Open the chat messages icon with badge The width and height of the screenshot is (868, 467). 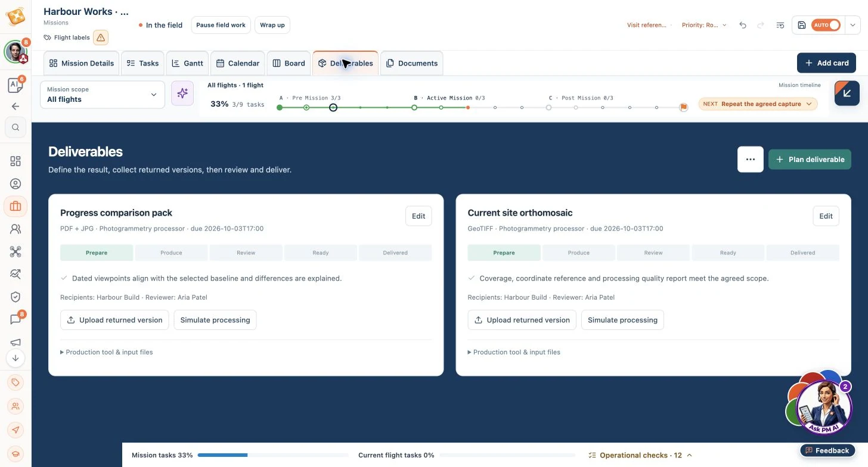click(15, 319)
